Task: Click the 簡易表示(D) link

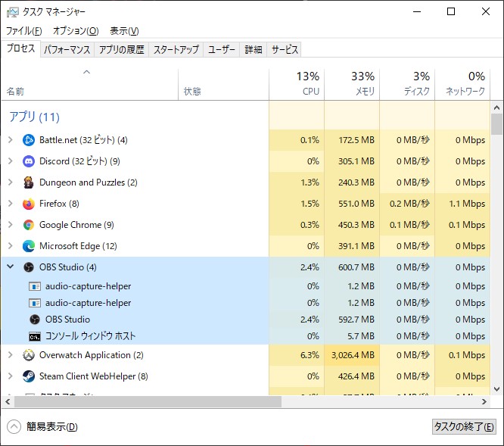Action: click(x=52, y=427)
